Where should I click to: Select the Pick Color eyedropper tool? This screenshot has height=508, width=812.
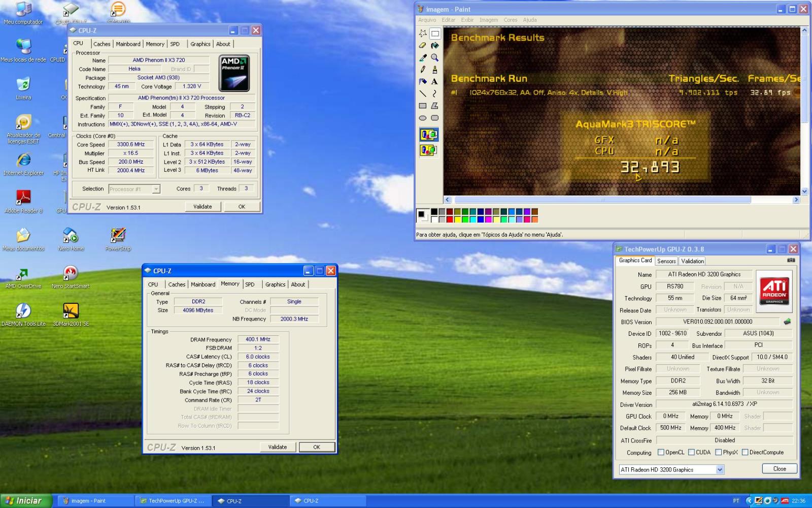coord(423,57)
